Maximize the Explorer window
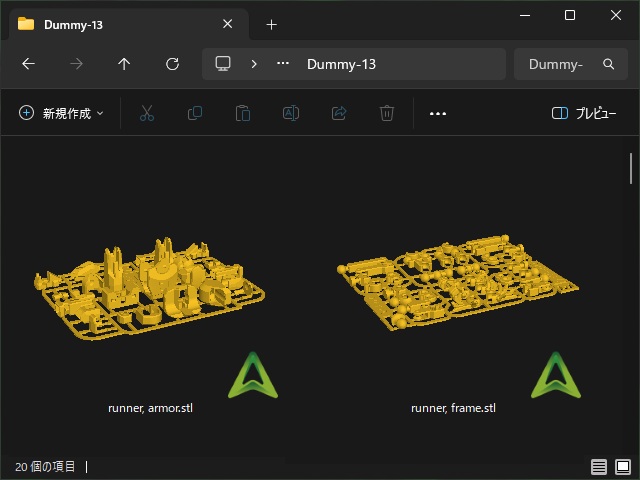Screen dimensions: 640x480 tap(570, 15)
